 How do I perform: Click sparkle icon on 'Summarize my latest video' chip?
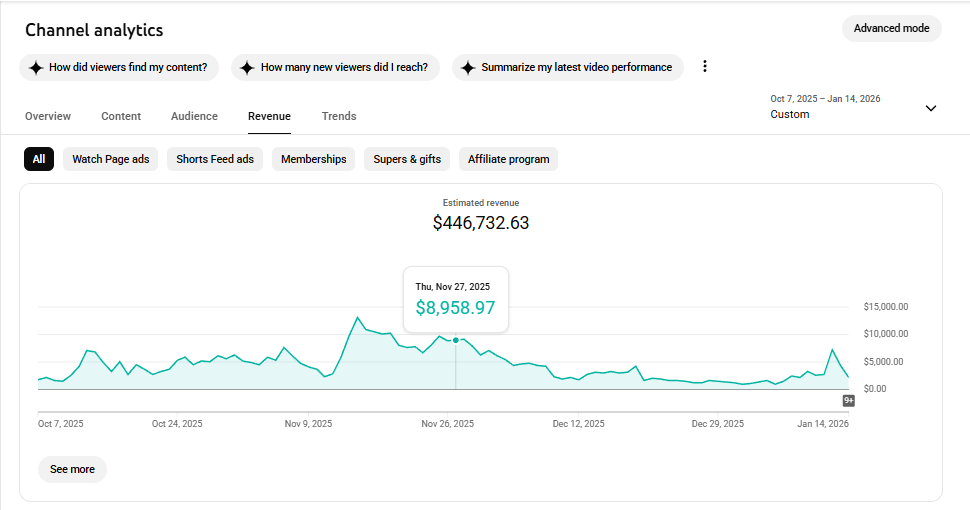point(468,68)
